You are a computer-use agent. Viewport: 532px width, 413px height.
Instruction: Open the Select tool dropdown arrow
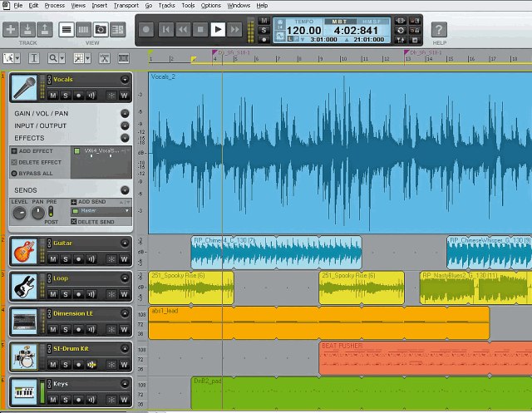[17, 59]
